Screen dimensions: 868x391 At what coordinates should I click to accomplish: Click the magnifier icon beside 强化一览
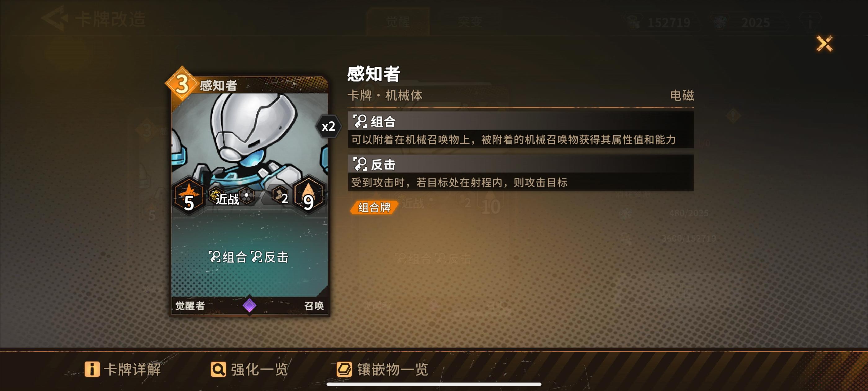pos(218,369)
